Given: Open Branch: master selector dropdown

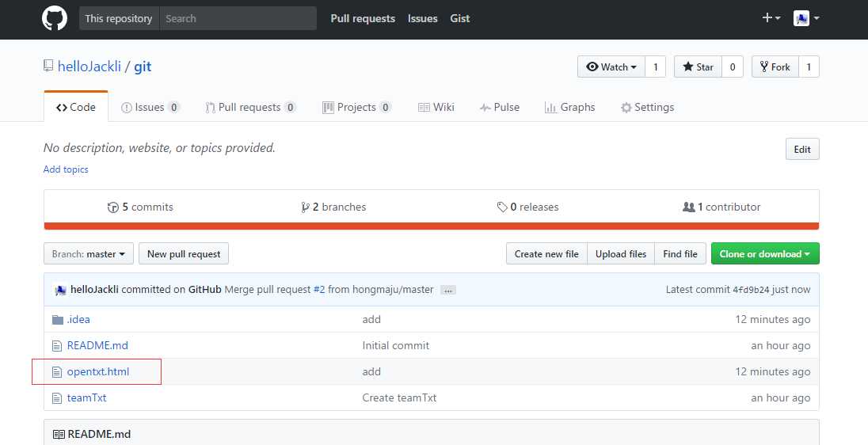Looking at the screenshot, I should [x=89, y=254].
